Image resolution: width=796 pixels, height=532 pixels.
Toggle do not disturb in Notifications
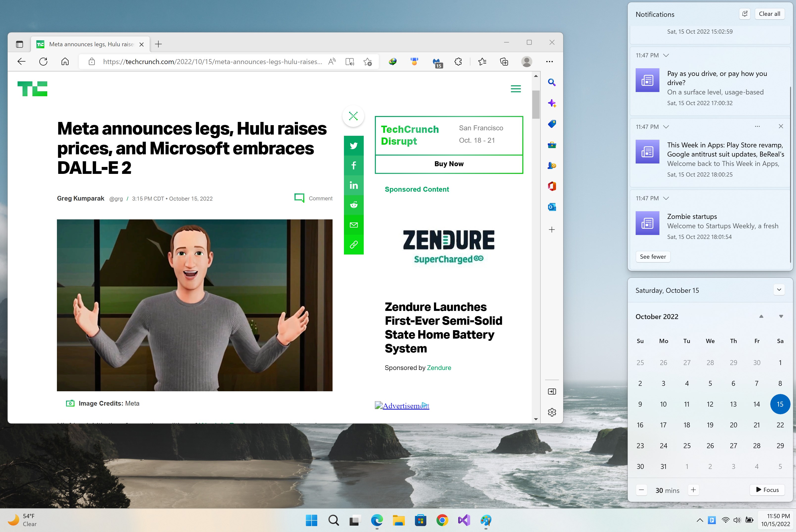[x=745, y=14]
